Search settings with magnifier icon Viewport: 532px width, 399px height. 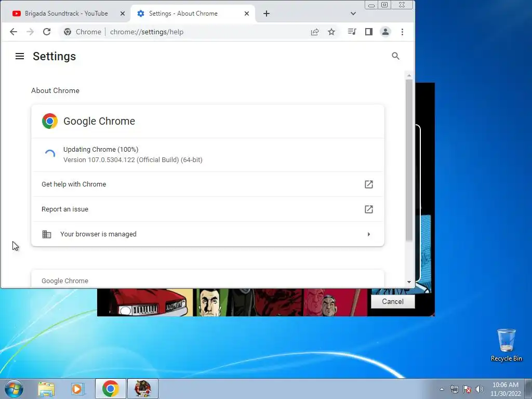click(395, 56)
